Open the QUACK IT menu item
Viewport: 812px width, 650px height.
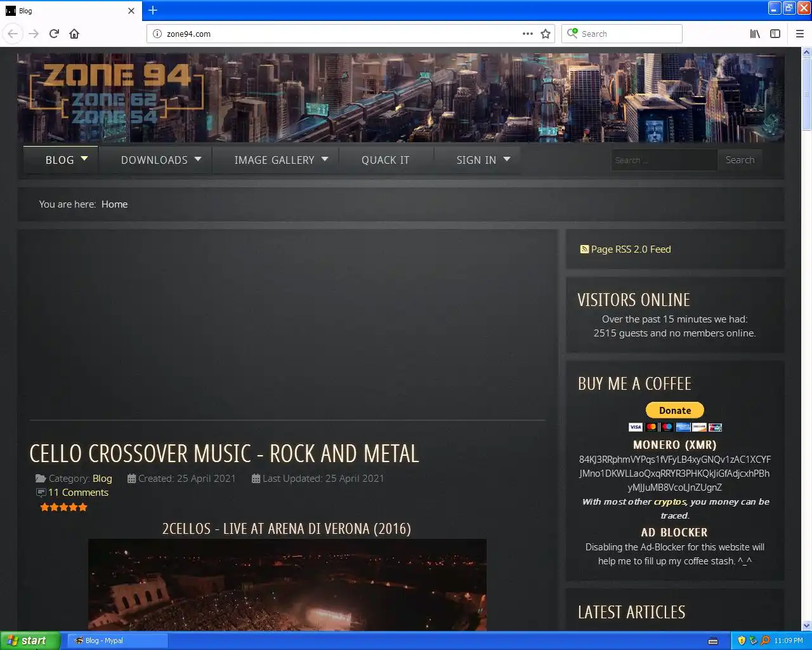click(385, 160)
